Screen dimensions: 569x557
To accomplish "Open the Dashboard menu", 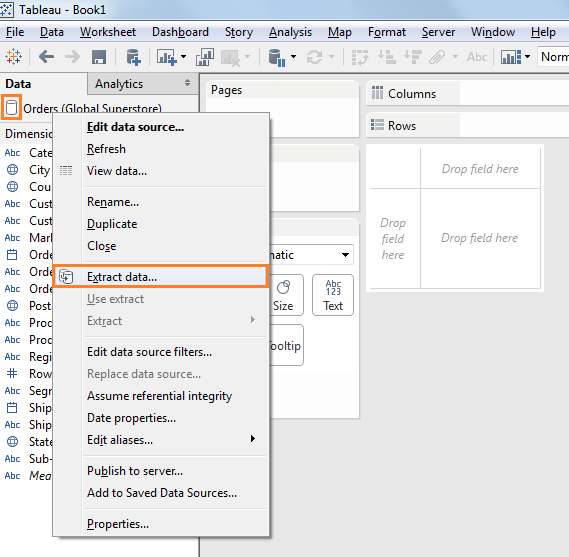I will pyautogui.click(x=180, y=32).
